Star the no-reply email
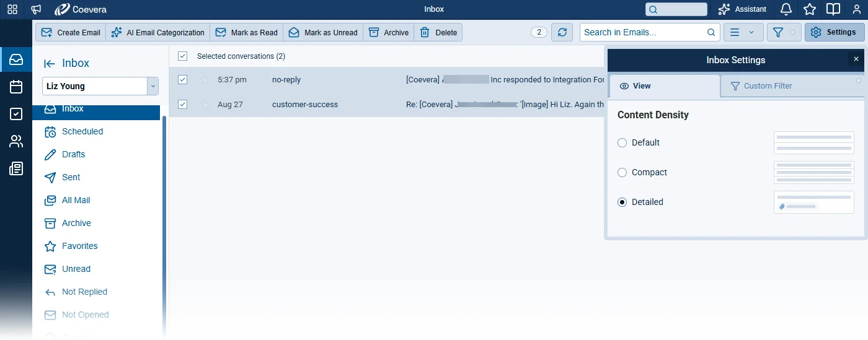The width and height of the screenshot is (868, 340). [x=205, y=79]
